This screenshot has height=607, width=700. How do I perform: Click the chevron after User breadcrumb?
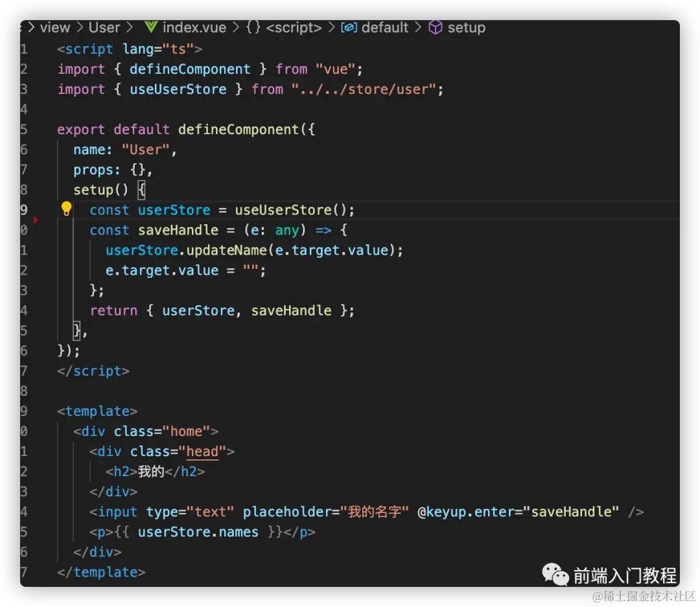tap(130, 28)
